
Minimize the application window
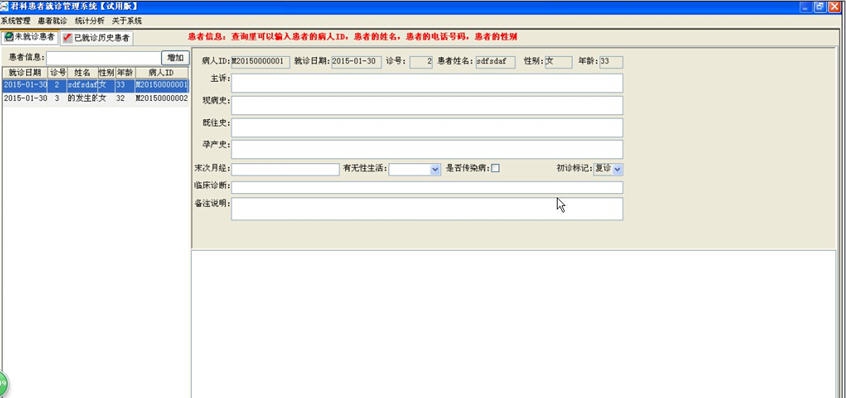[x=806, y=6]
